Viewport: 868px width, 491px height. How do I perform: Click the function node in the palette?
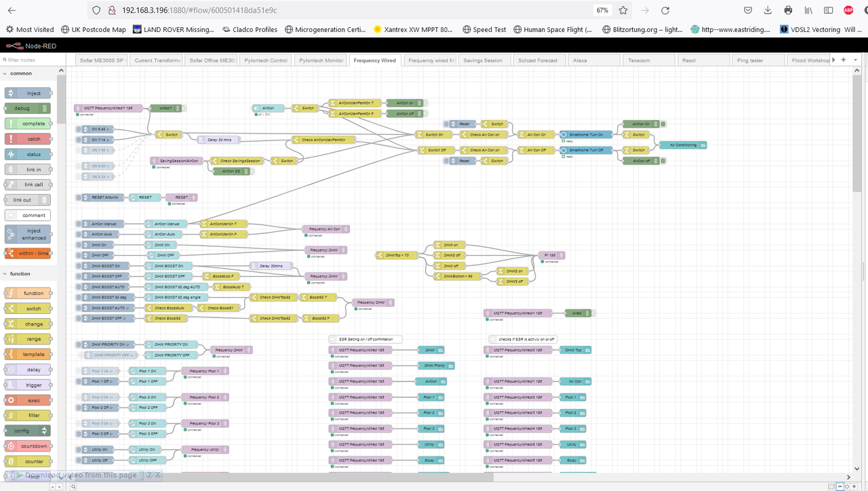click(x=27, y=292)
